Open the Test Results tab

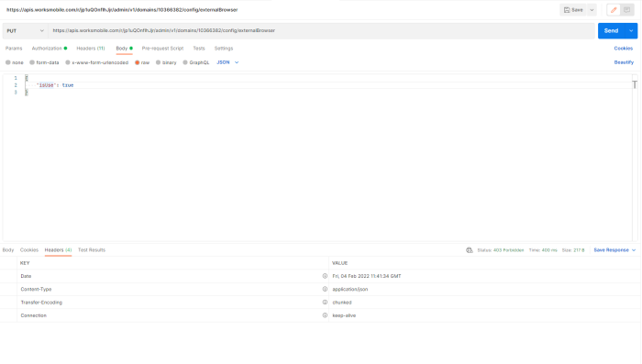pyautogui.click(x=92, y=249)
